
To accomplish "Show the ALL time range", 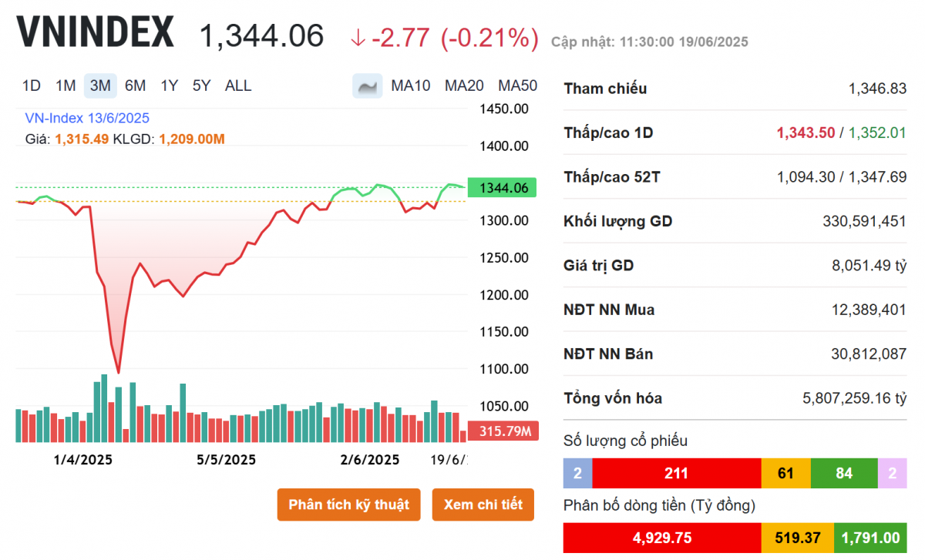I will tap(238, 86).
